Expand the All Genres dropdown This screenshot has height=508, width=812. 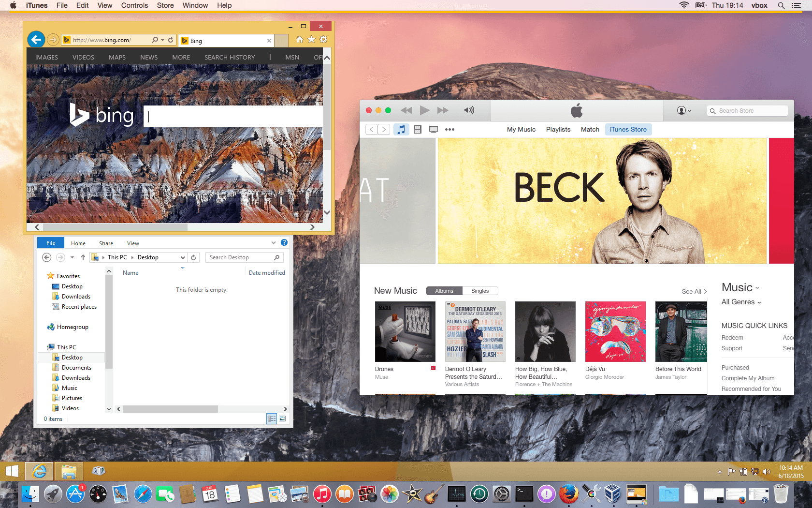[741, 302]
